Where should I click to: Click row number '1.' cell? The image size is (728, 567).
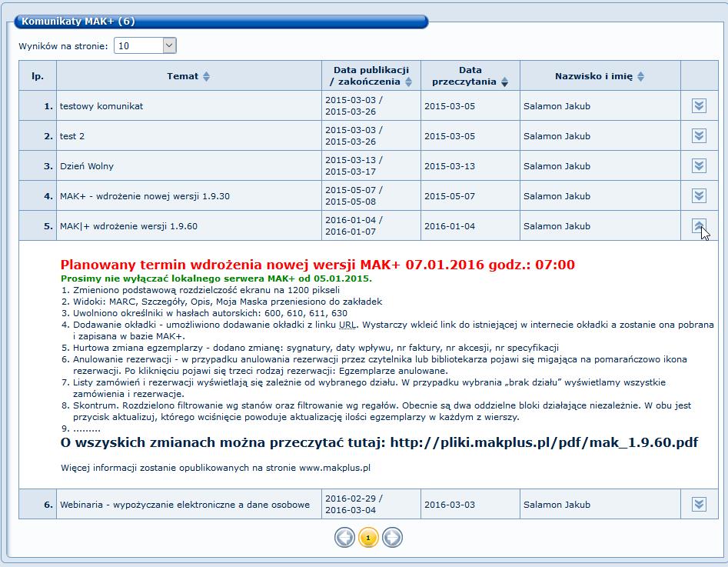click(x=38, y=105)
